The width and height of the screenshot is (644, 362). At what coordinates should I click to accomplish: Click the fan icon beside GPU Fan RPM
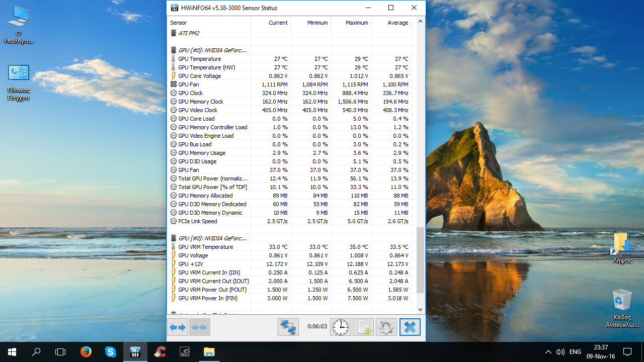pyautogui.click(x=174, y=84)
